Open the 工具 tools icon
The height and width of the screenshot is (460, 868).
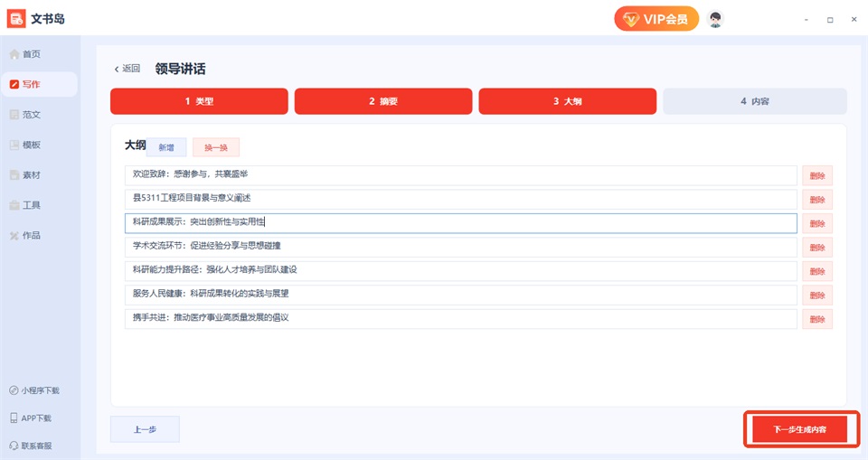(14, 205)
